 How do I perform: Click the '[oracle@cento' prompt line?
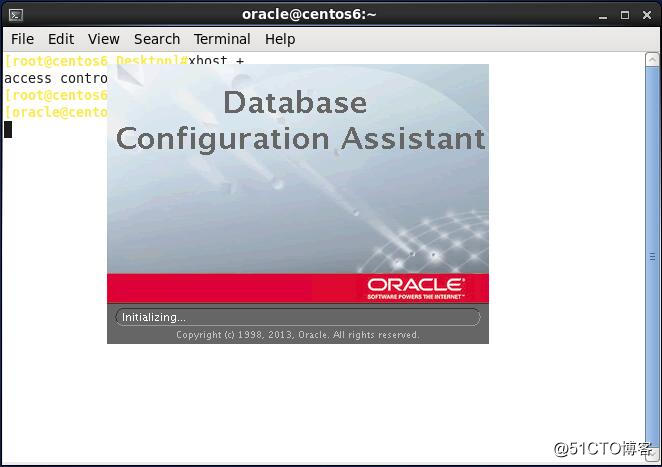(56, 112)
